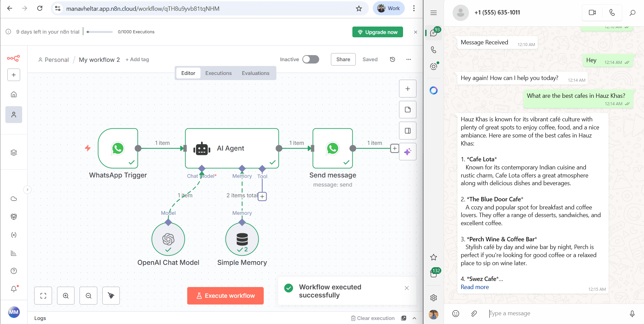Open the workflow options three-dot menu
Viewport: 644px width, 324px height.
[x=408, y=59]
